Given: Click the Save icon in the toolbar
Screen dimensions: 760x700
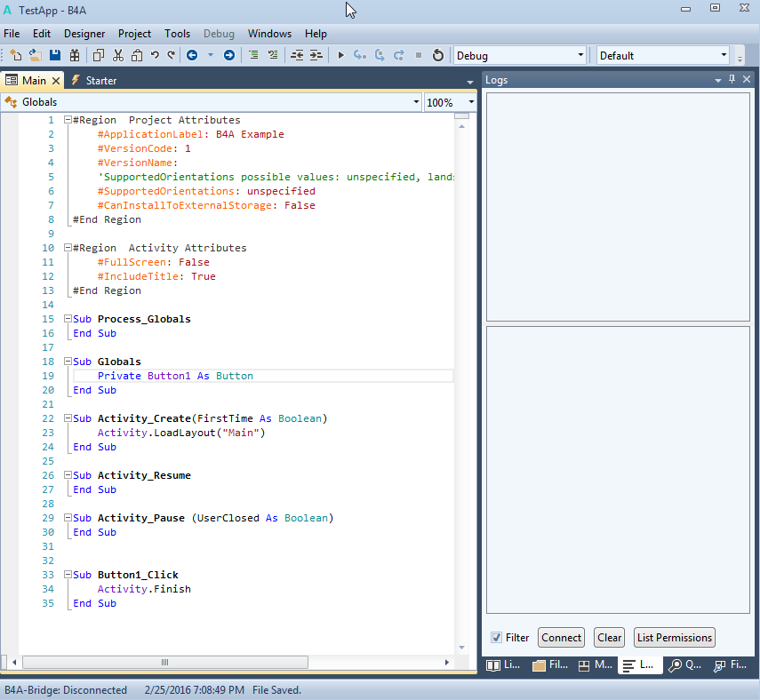Looking at the screenshot, I should tap(55, 55).
